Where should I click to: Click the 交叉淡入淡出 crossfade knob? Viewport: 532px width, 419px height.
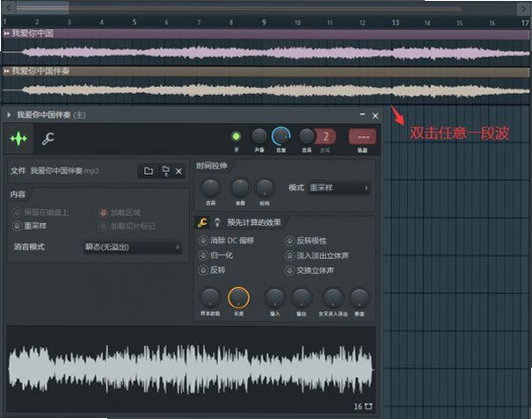[x=333, y=298]
